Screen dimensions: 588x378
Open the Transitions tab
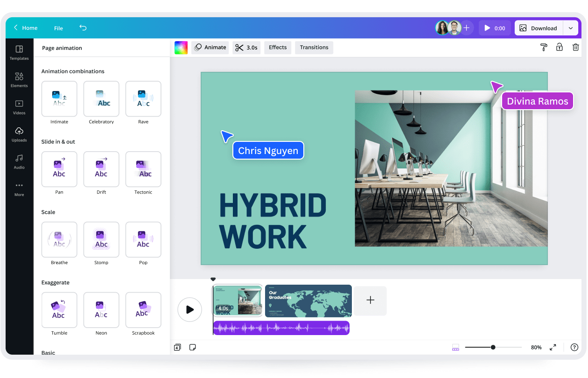pyautogui.click(x=314, y=47)
